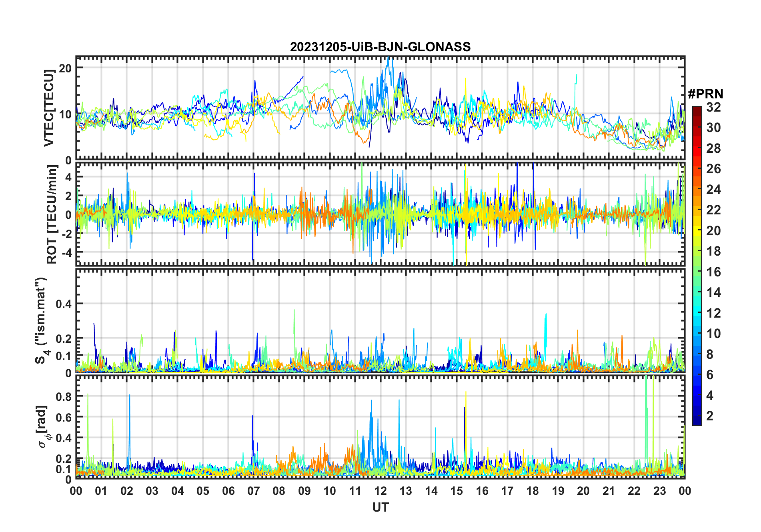761x532 pixels.
Task: Select colorbar tick label 26
Action: [x=713, y=169]
